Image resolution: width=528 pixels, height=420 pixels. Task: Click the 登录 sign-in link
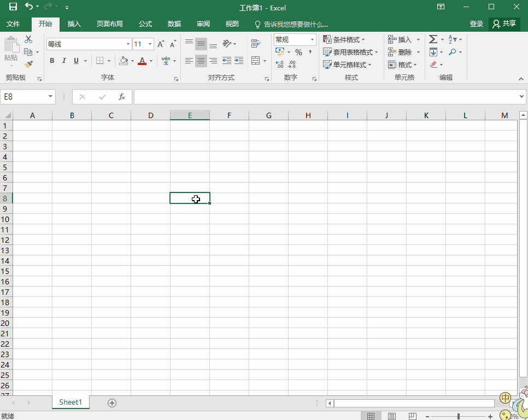[x=476, y=24]
